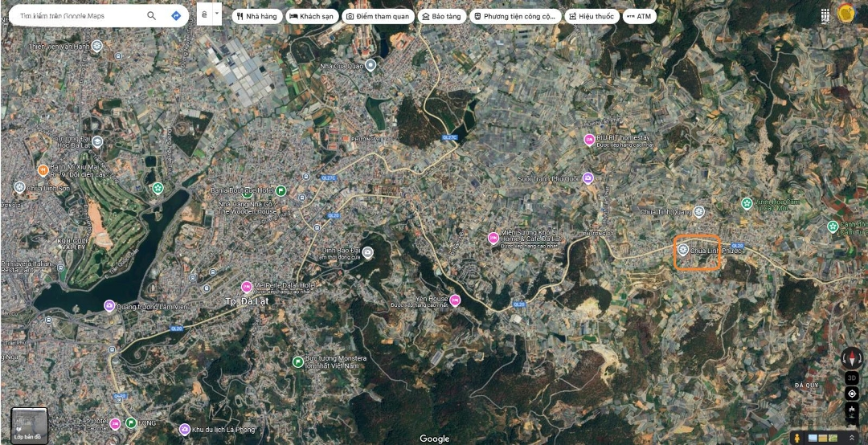
Task: Reset map orientation with the compass
Action: pyautogui.click(x=852, y=358)
